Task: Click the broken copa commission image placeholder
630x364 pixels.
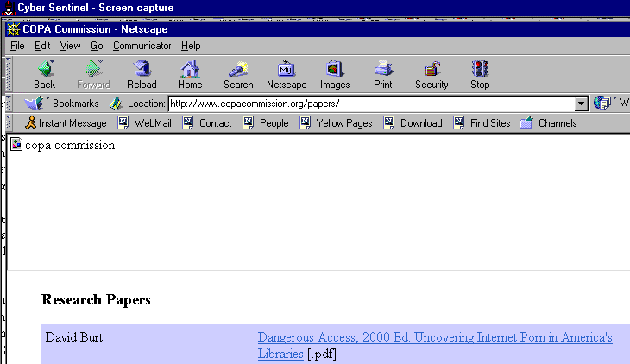Action: coord(16,145)
